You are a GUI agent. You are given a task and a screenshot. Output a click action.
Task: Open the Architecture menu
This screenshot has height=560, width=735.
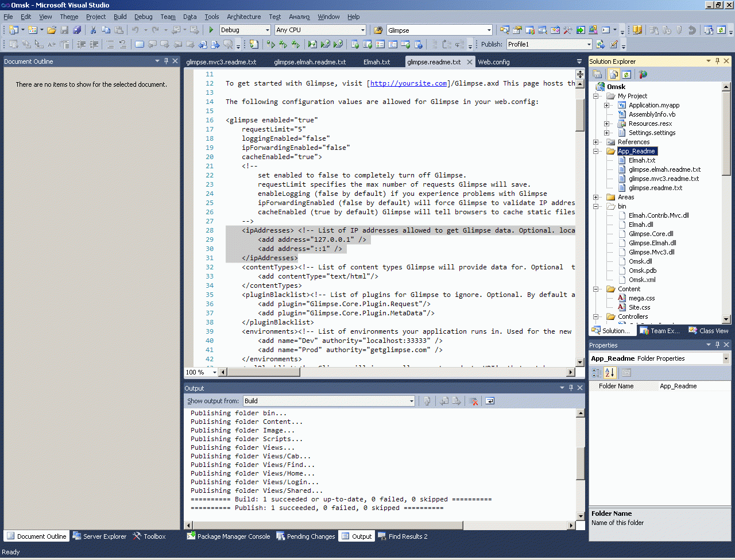pyautogui.click(x=243, y=17)
